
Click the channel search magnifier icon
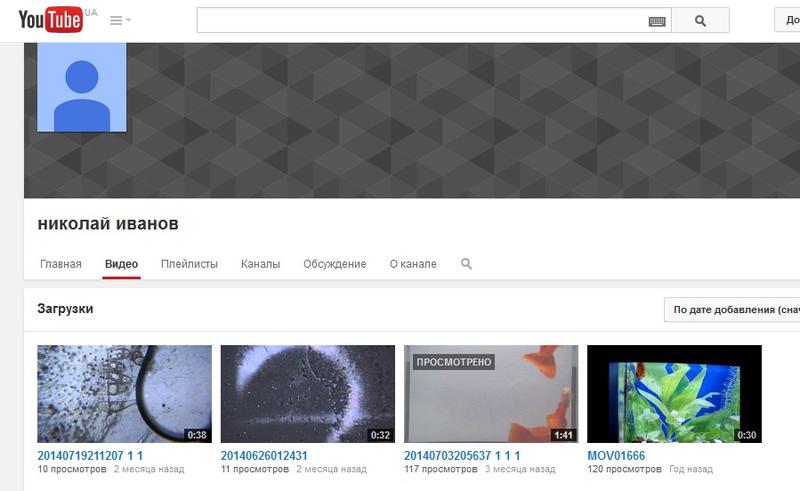466,264
